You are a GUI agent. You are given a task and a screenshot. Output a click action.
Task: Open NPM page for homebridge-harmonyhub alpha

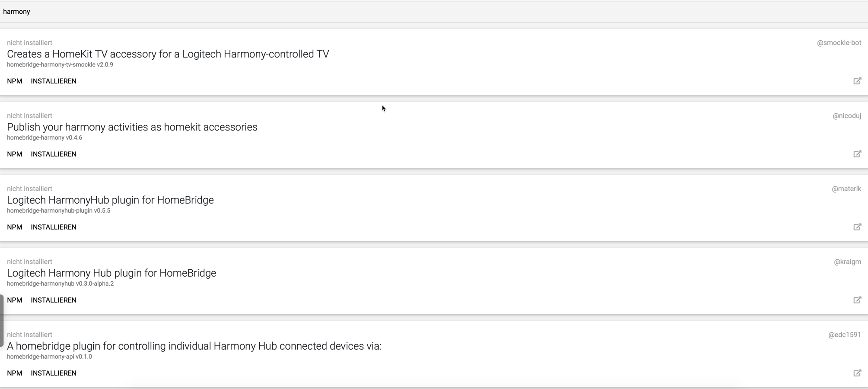click(15, 300)
